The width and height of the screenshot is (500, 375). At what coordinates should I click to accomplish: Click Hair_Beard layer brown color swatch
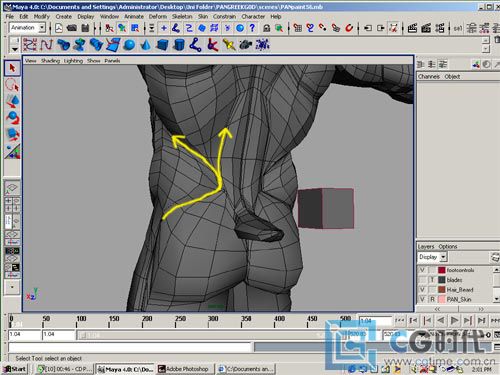pyautogui.click(x=442, y=290)
